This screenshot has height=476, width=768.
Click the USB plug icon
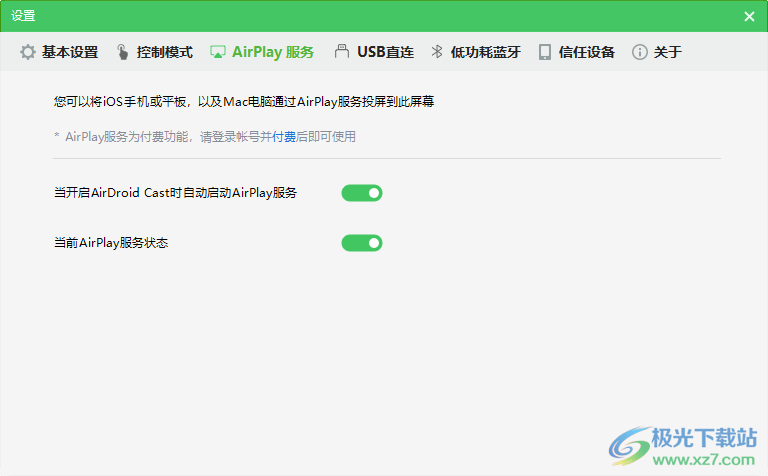point(342,51)
